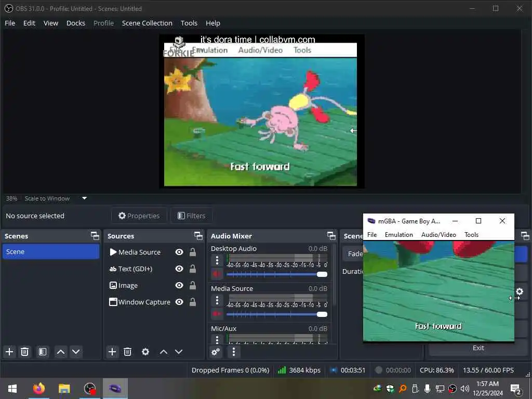Toggle visibility of Media Source
Viewport: 532px width, 399px height.
click(179, 252)
